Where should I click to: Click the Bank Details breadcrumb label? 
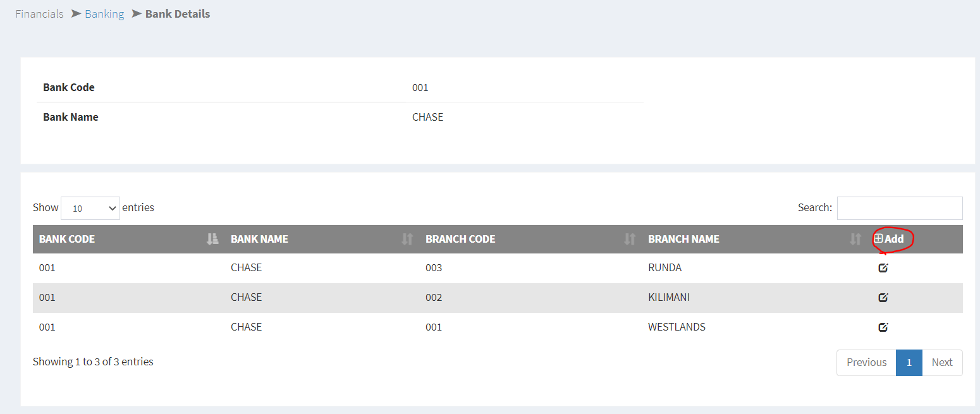coord(178,14)
